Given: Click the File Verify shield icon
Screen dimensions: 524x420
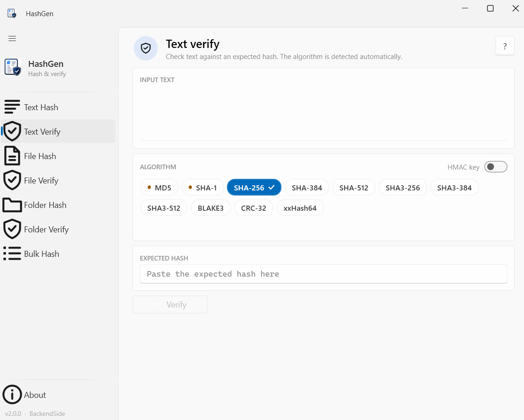Looking at the screenshot, I should [12, 180].
